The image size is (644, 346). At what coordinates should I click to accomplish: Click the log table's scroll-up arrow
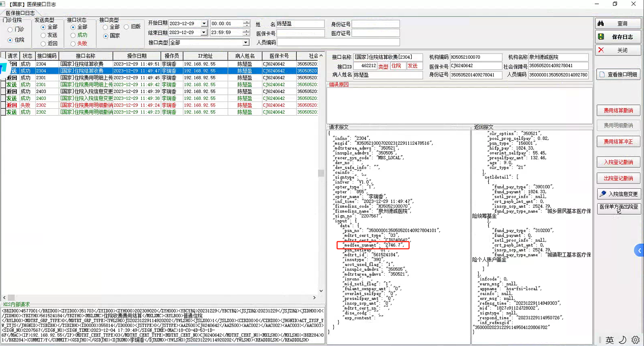pyautogui.click(x=321, y=56)
